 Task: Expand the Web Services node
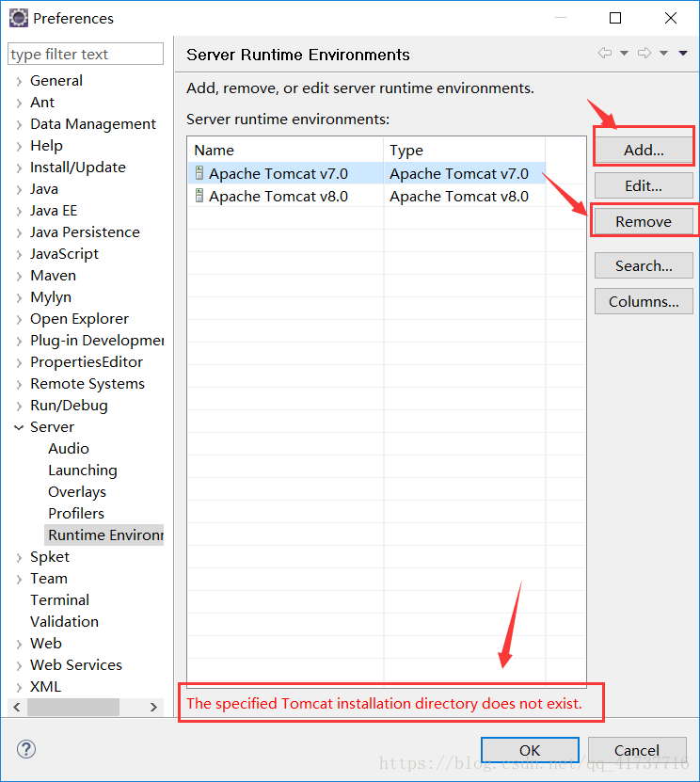pyautogui.click(x=19, y=666)
